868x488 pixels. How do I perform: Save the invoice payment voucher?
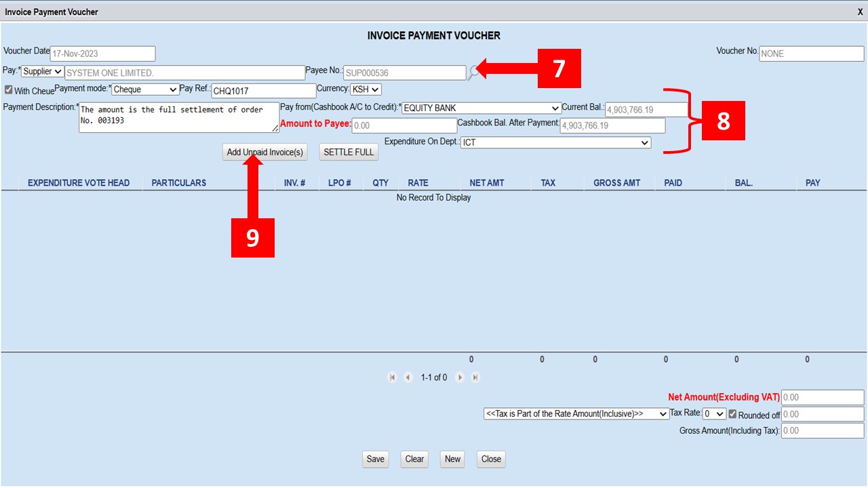[375, 459]
